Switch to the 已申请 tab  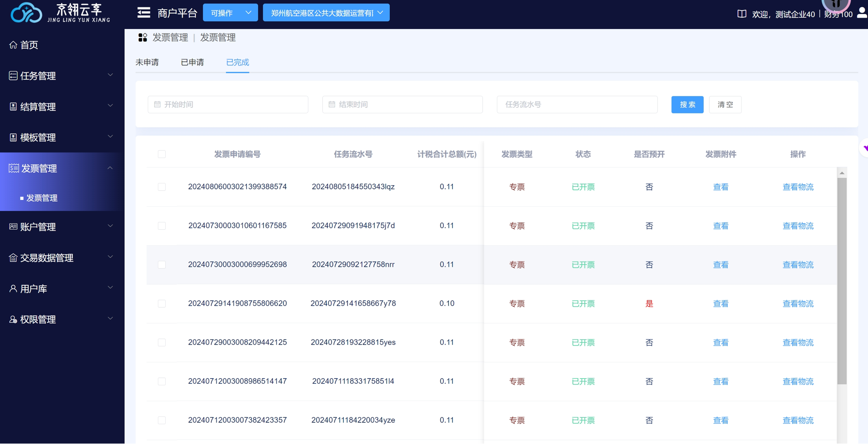(x=192, y=63)
